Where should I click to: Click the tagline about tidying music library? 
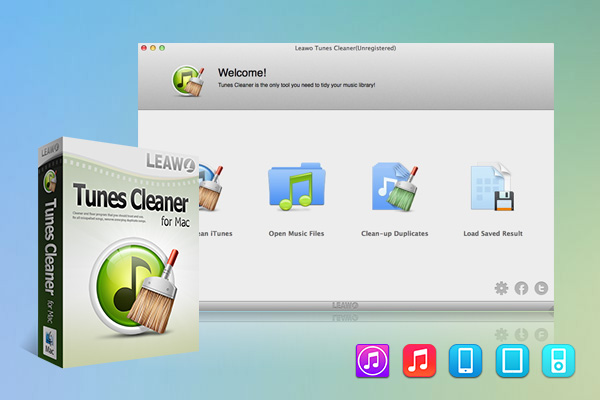[x=297, y=85]
